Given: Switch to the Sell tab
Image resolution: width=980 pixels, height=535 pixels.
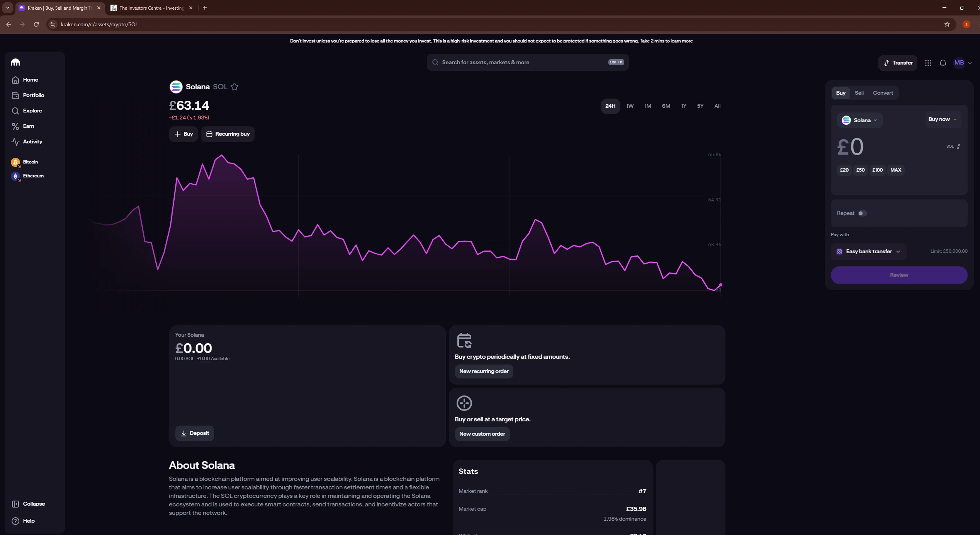Looking at the screenshot, I should tap(859, 93).
